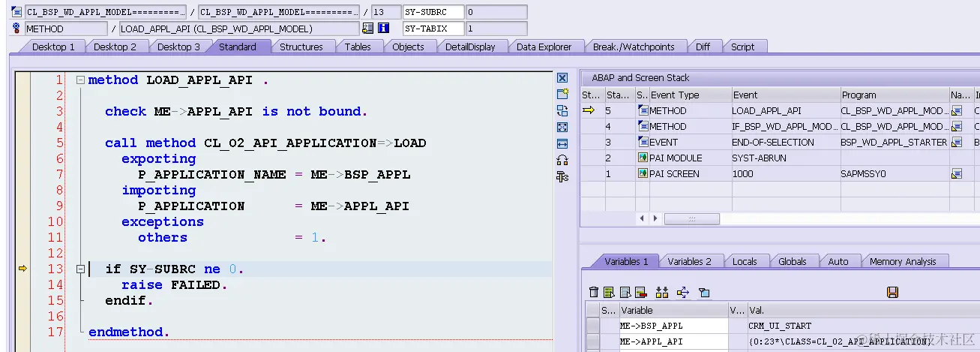Click the Variable column header

673,310
